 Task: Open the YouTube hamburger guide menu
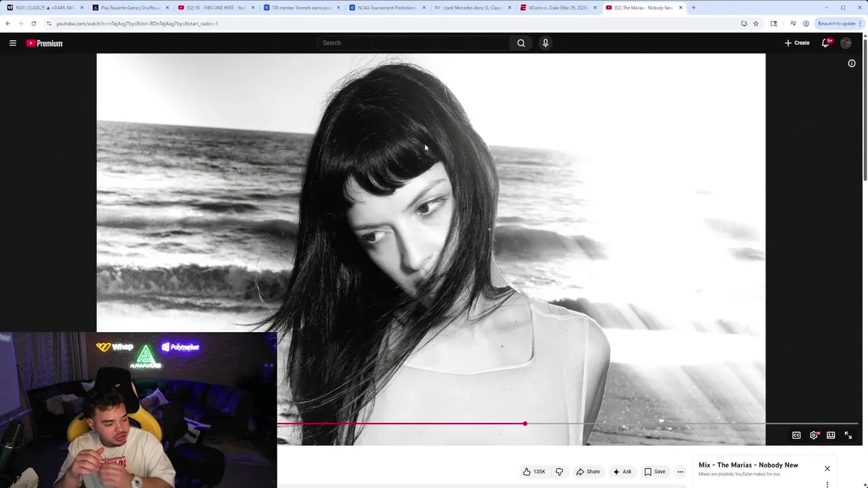pyautogui.click(x=12, y=43)
